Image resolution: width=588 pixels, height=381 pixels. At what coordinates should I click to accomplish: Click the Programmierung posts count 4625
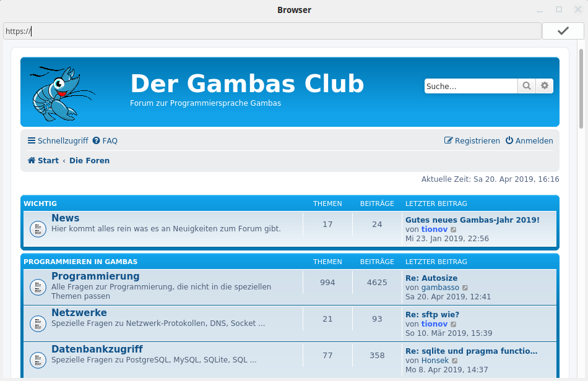[x=377, y=283]
